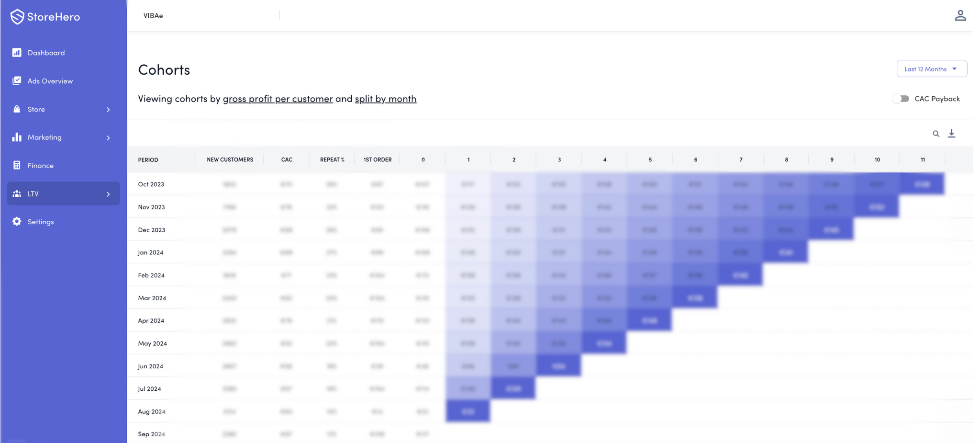Expand the Store submenu chevron
This screenshot has height=443, width=980.
(108, 110)
